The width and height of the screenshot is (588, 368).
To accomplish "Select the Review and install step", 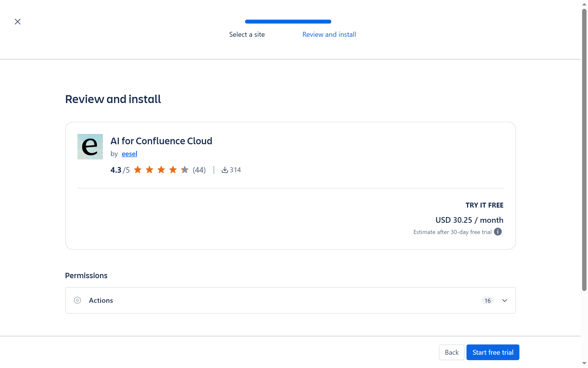I will (329, 34).
